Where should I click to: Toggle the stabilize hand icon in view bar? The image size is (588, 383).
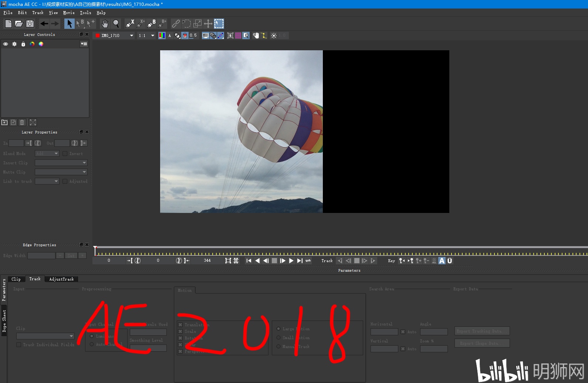pos(256,35)
